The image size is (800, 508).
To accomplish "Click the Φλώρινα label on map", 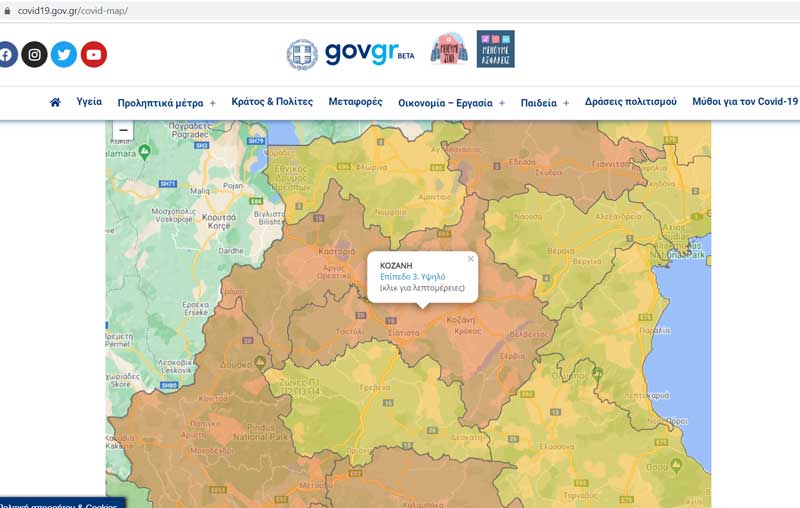I will click(x=371, y=167).
